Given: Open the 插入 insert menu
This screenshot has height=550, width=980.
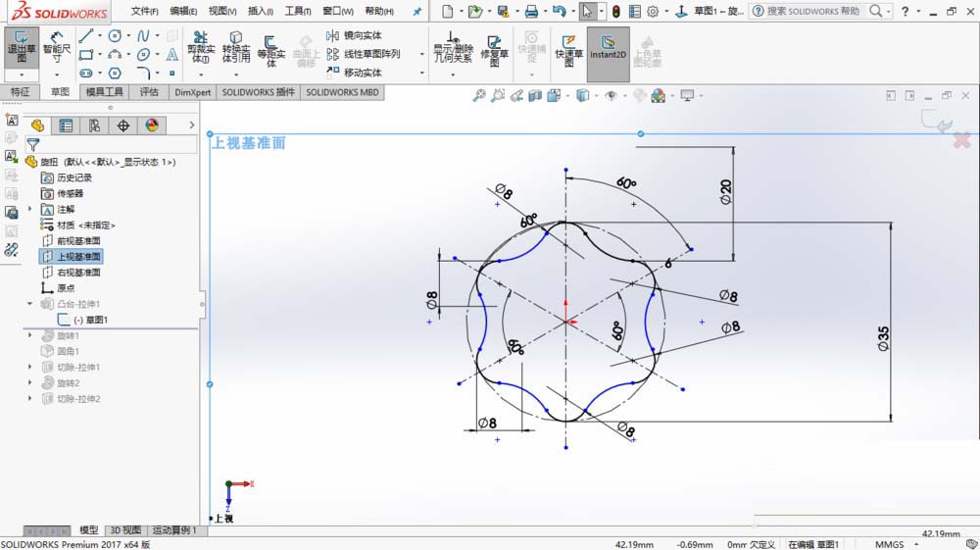Looking at the screenshot, I should click(261, 11).
